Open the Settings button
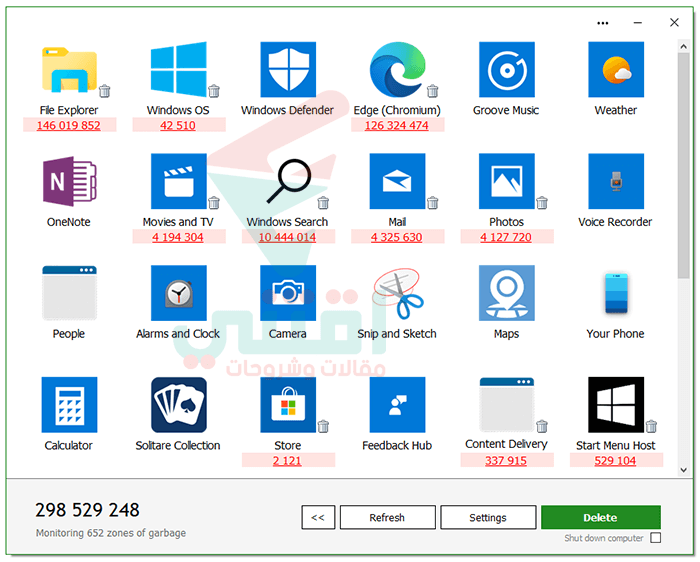 (x=488, y=517)
